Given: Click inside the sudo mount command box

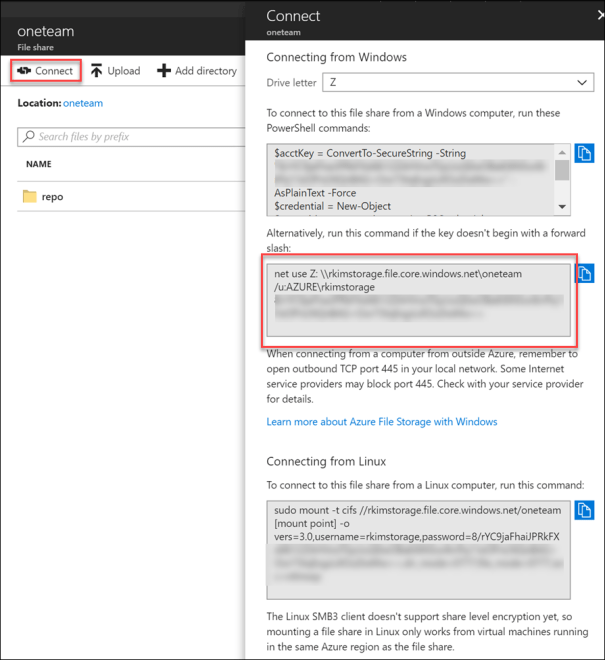Looking at the screenshot, I should [418, 550].
